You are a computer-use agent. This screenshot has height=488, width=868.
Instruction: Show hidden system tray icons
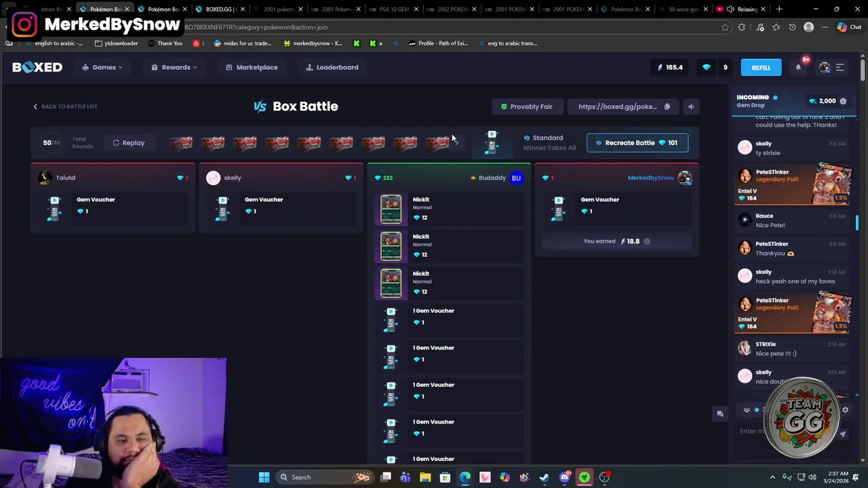772,477
